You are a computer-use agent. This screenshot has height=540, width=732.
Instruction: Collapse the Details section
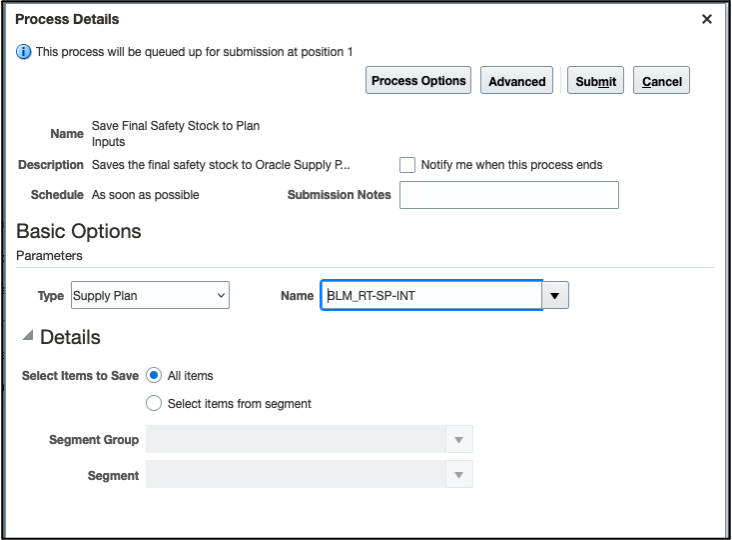pos(27,337)
